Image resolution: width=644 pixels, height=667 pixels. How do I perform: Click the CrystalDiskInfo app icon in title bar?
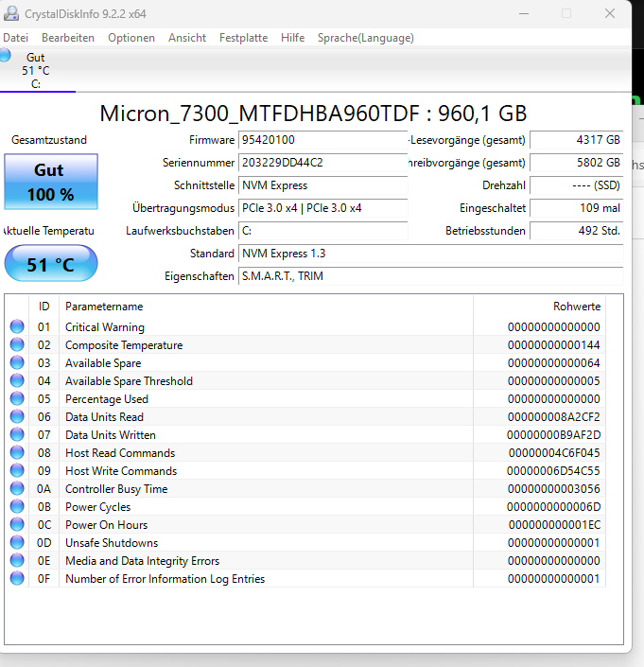pos(11,13)
